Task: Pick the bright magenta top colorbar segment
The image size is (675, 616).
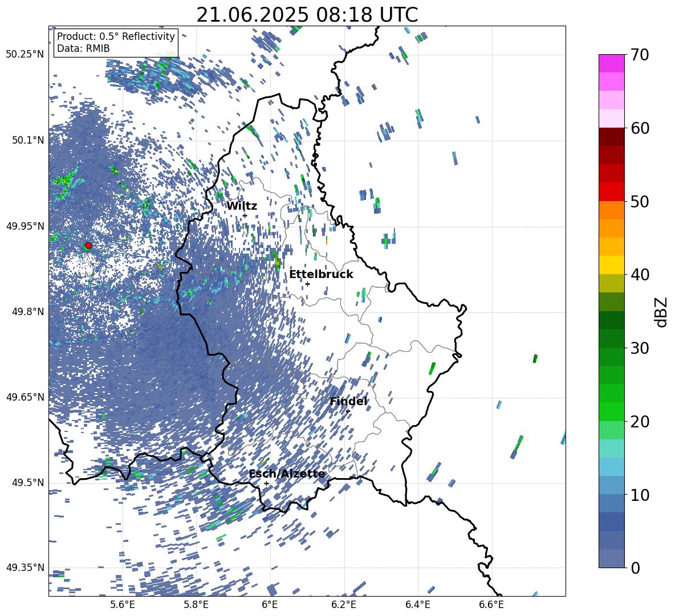Action: (x=611, y=64)
